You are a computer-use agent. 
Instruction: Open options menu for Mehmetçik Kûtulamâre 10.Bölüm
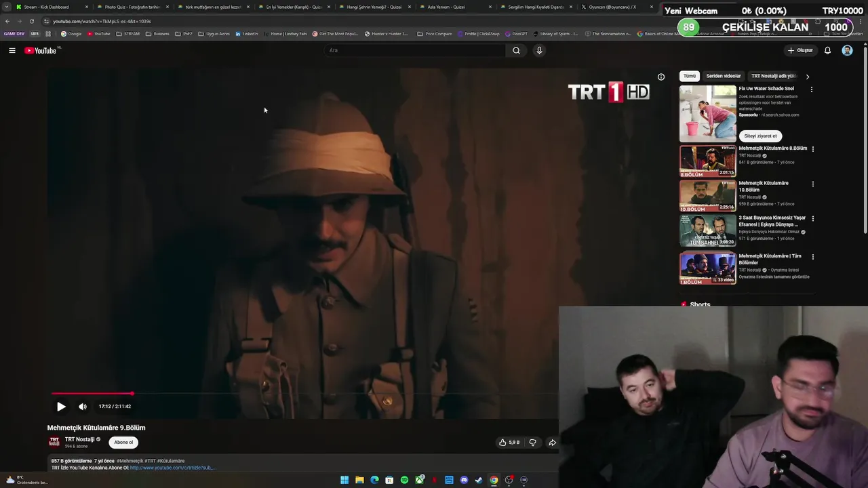[813, 184]
